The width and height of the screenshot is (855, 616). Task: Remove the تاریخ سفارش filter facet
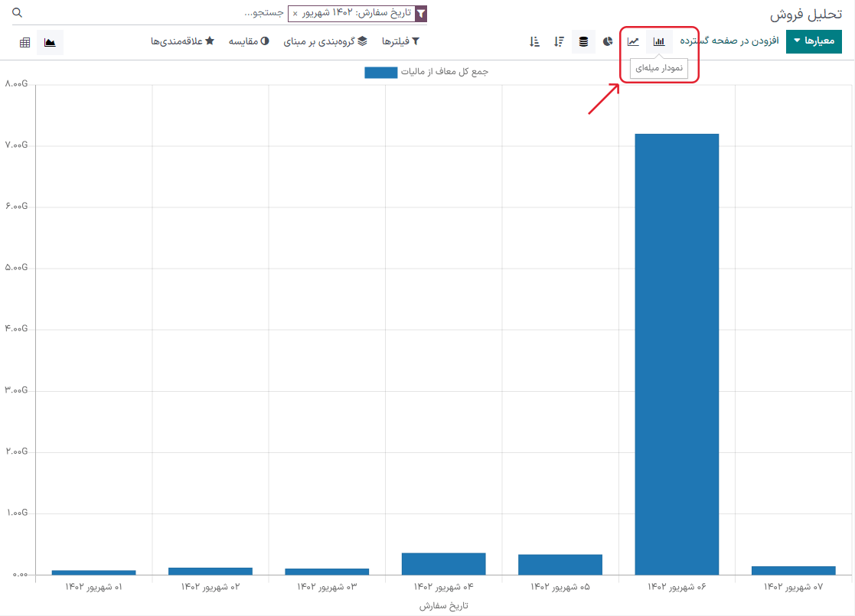pos(295,14)
